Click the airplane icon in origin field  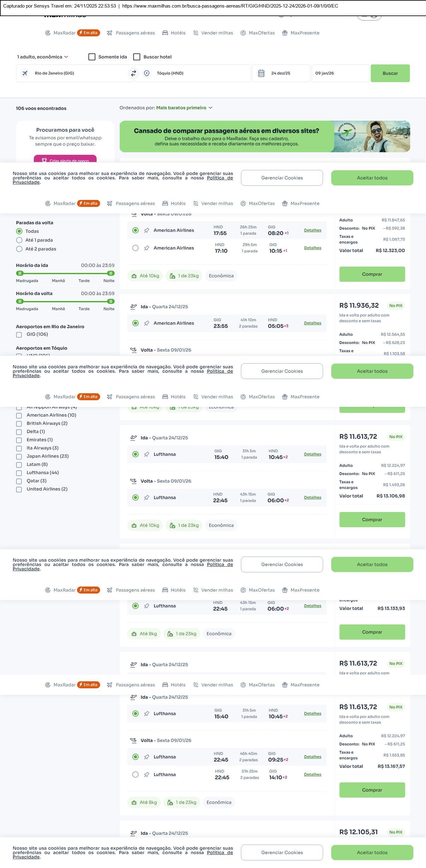(x=25, y=74)
